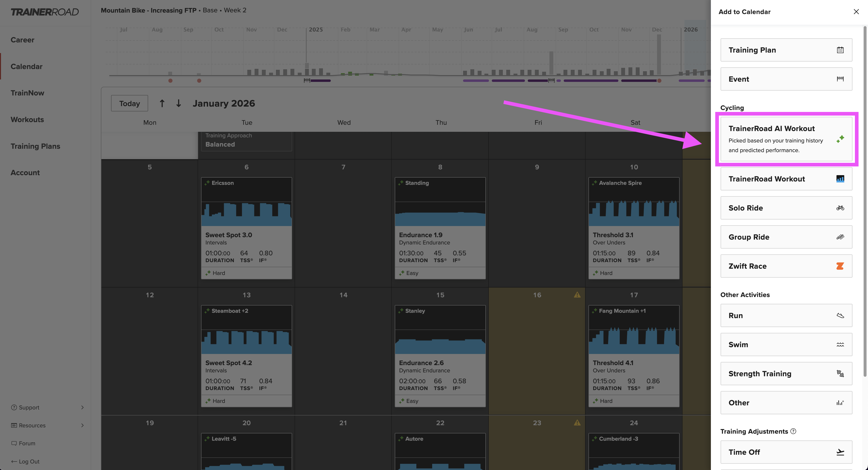
Task: Add a Solo Ride
Action: 786,208
